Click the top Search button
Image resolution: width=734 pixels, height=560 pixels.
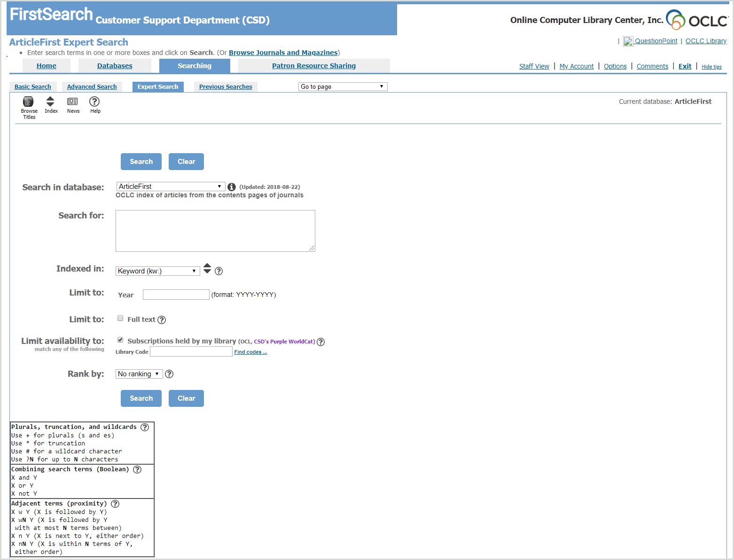(141, 162)
